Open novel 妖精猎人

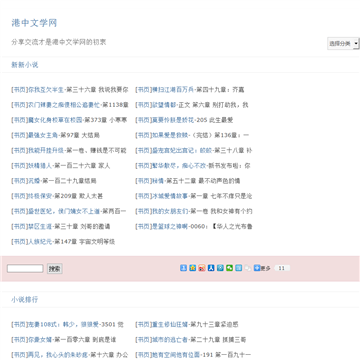[40, 166]
